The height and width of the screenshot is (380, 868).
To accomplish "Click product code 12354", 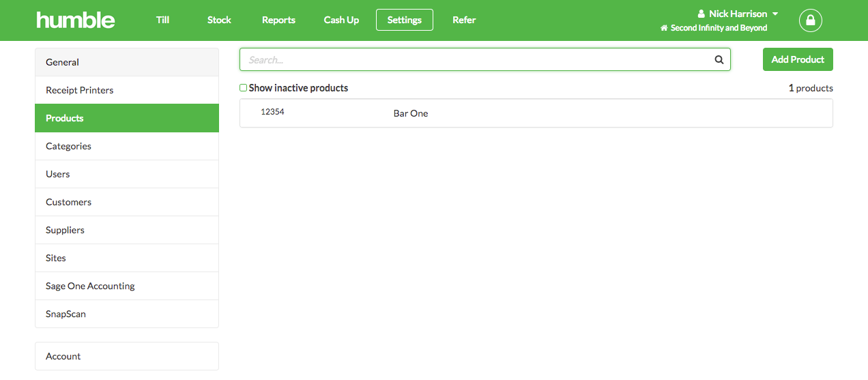I will 272,112.
